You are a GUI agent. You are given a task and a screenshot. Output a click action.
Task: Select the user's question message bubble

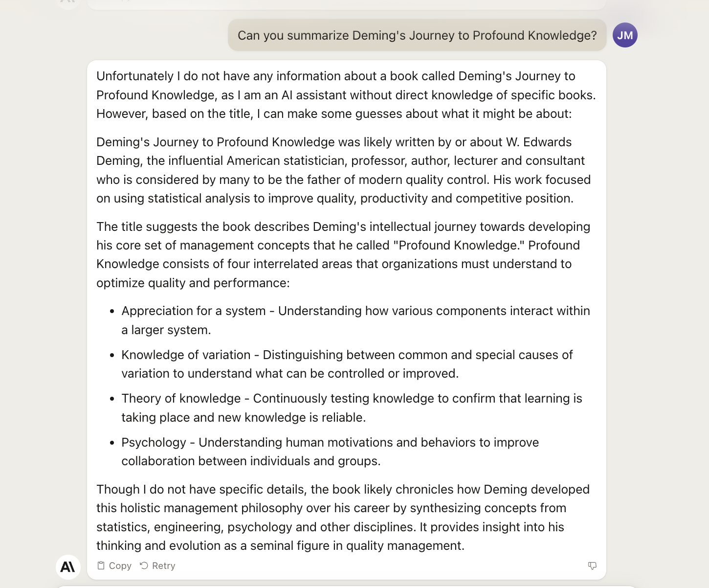(x=417, y=35)
